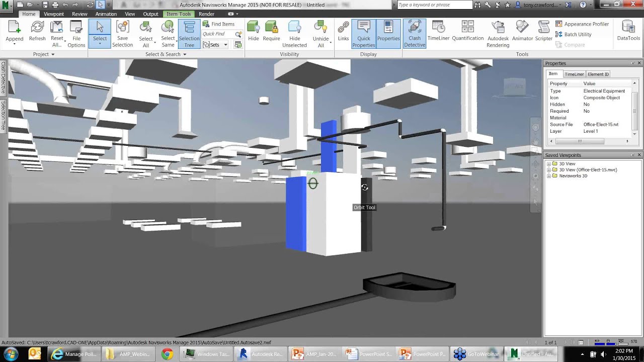Click the save icon in quick access toolbar
Image resolution: width=644 pixels, height=362 pixels.
click(45, 5)
